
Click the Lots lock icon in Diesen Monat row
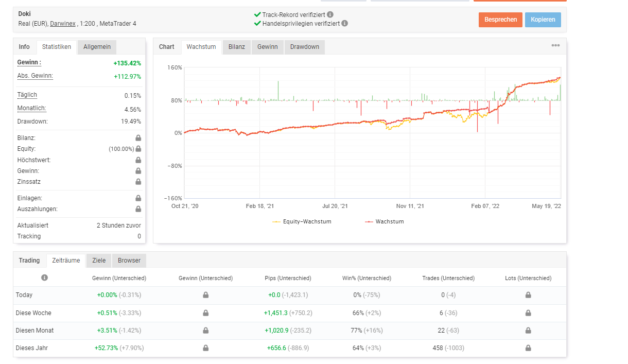point(528,331)
